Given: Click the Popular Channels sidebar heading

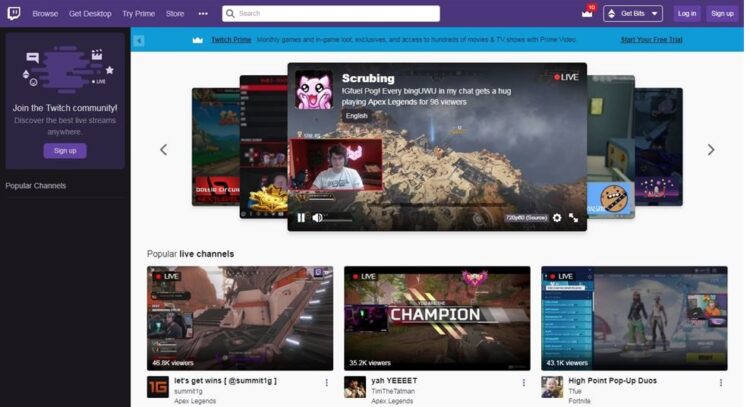Looking at the screenshot, I should tap(36, 186).
